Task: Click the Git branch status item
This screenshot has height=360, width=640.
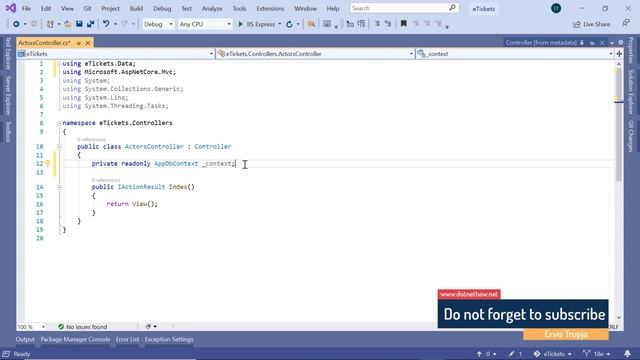Action: coord(597,354)
